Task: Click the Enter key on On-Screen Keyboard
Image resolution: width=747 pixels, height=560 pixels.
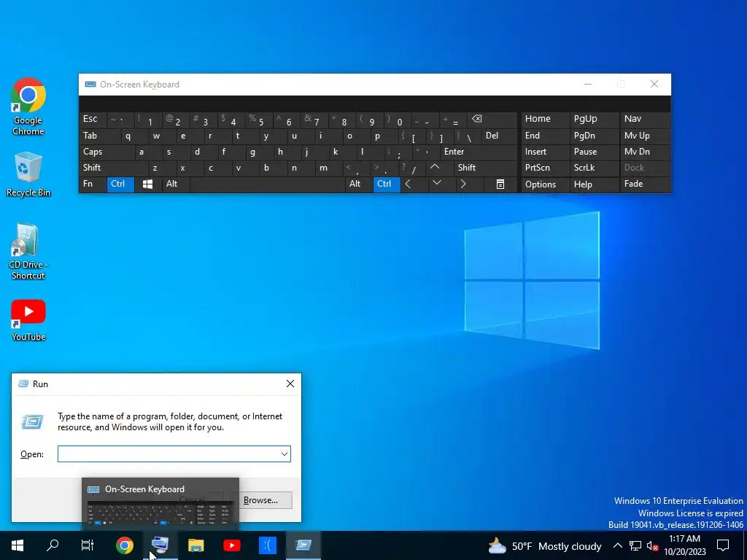Action: (479, 152)
